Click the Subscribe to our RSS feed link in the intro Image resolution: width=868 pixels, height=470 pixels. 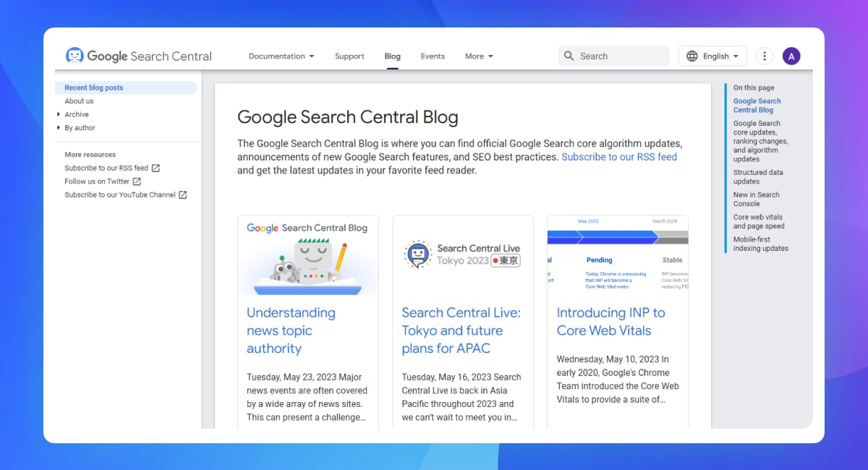pos(619,156)
